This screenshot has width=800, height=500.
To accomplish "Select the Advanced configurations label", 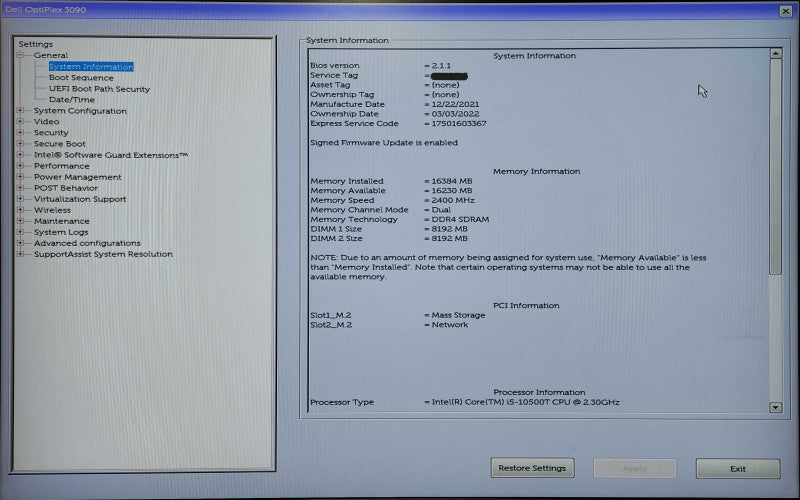I will coord(87,243).
